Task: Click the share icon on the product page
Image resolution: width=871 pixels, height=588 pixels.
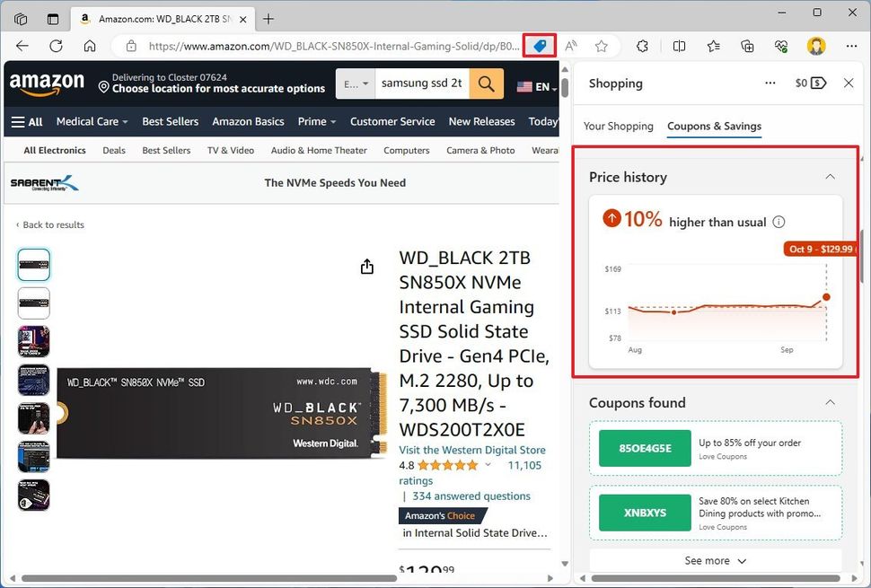Action: tap(366, 266)
